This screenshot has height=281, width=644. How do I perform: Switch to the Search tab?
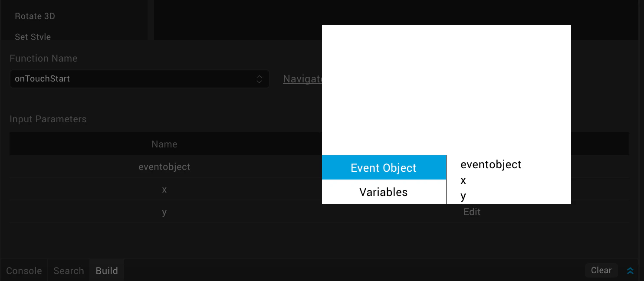pos(69,271)
